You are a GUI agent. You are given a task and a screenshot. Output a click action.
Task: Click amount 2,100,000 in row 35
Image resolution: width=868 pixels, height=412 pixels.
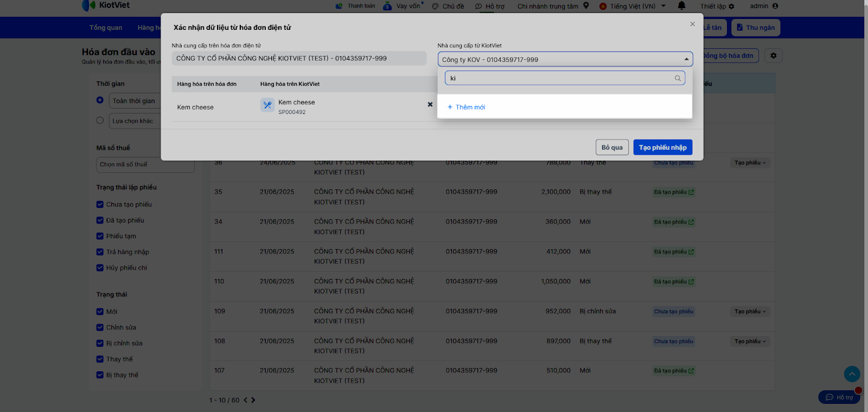point(556,192)
